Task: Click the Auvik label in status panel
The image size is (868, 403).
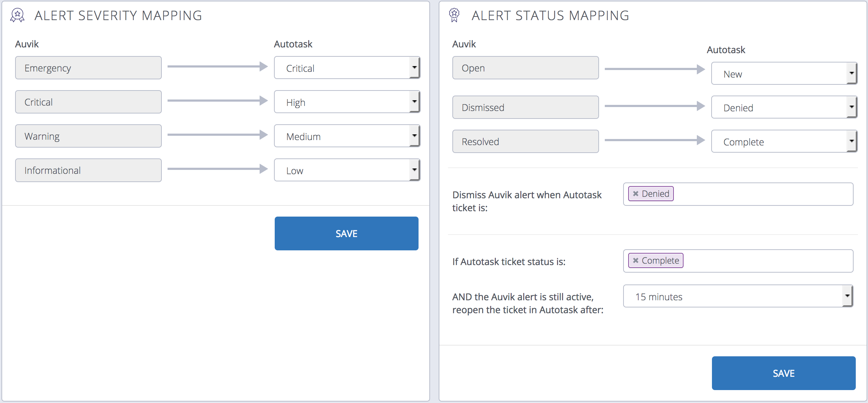Action: pyautogui.click(x=464, y=44)
